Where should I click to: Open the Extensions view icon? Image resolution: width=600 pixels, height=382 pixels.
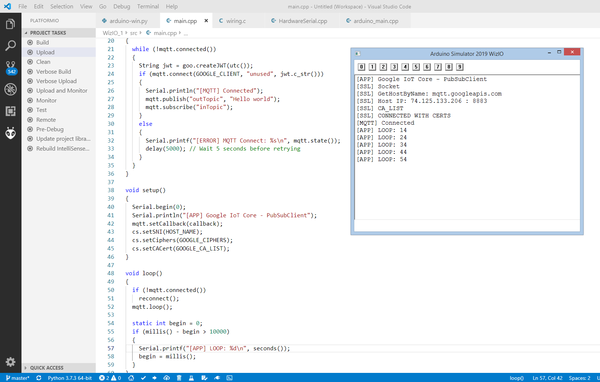click(10, 111)
